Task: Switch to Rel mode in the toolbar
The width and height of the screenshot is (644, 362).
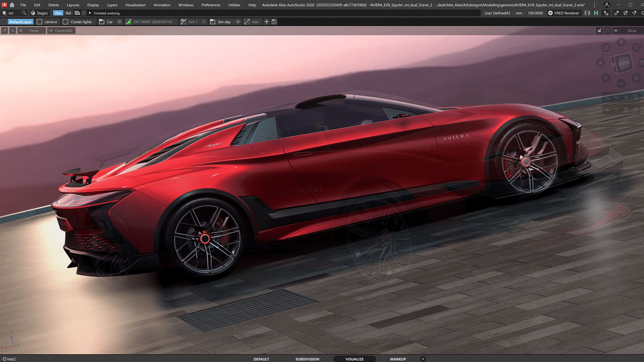Action: click(68, 13)
